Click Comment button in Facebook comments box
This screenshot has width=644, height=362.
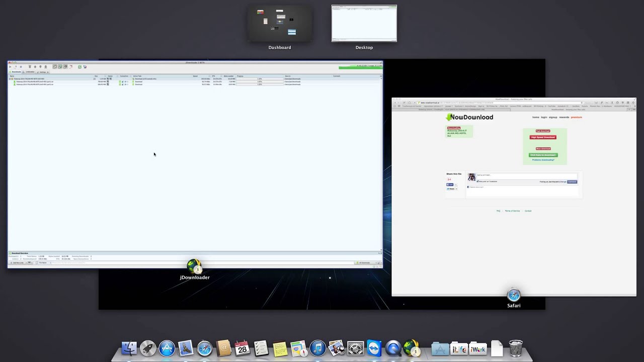pos(572,182)
